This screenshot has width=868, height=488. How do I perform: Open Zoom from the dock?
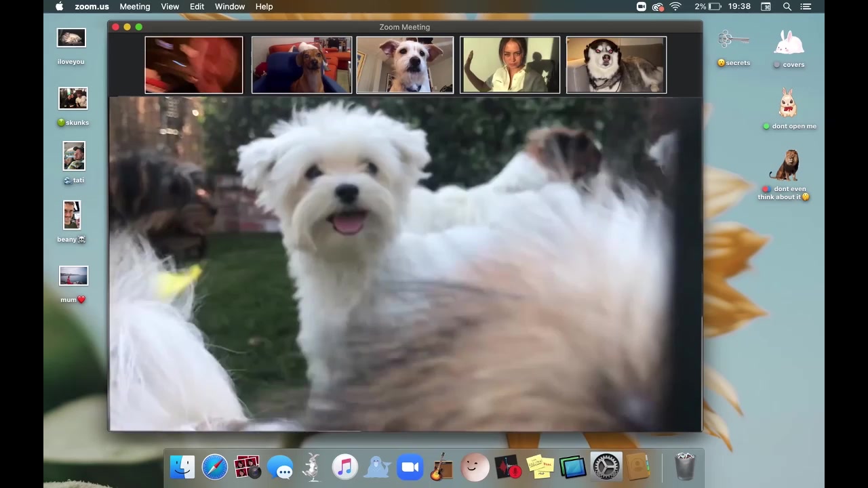[410, 468]
